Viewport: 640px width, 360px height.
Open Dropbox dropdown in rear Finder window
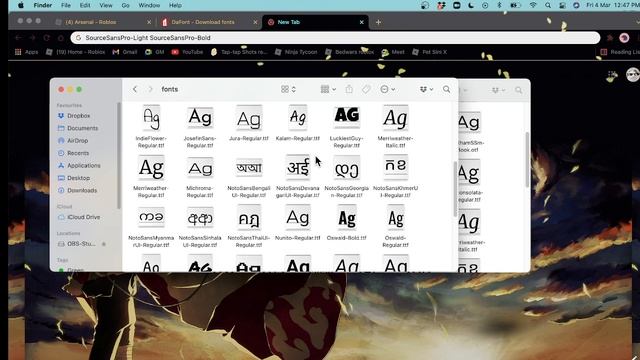[498, 90]
